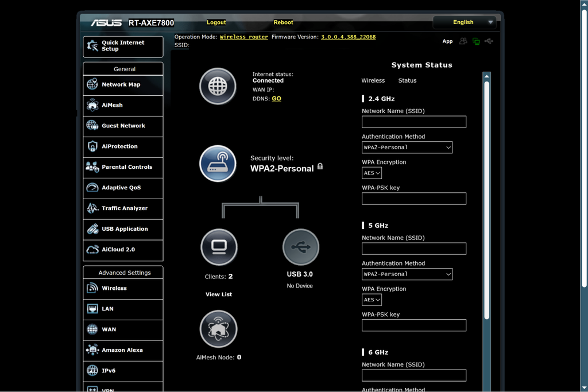Switch to the Status tab

[407, 80]
